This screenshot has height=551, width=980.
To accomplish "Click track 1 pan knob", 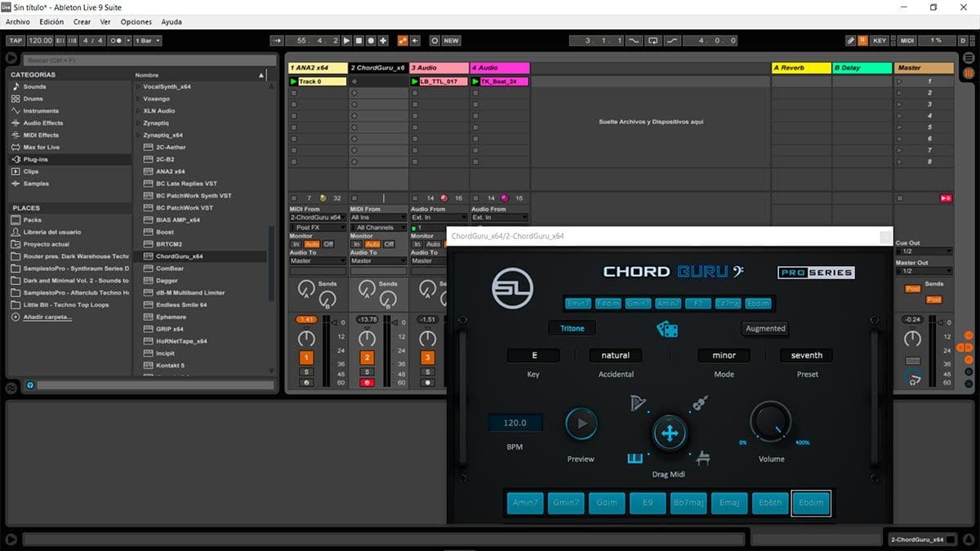I will click(x=306, y=338).
